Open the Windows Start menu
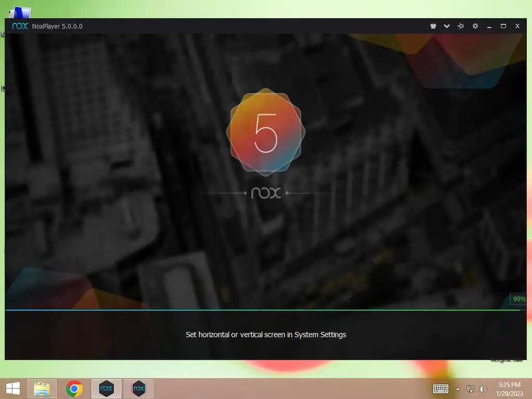532x399 pixels. pyautogui.click(x=13, y=389)
